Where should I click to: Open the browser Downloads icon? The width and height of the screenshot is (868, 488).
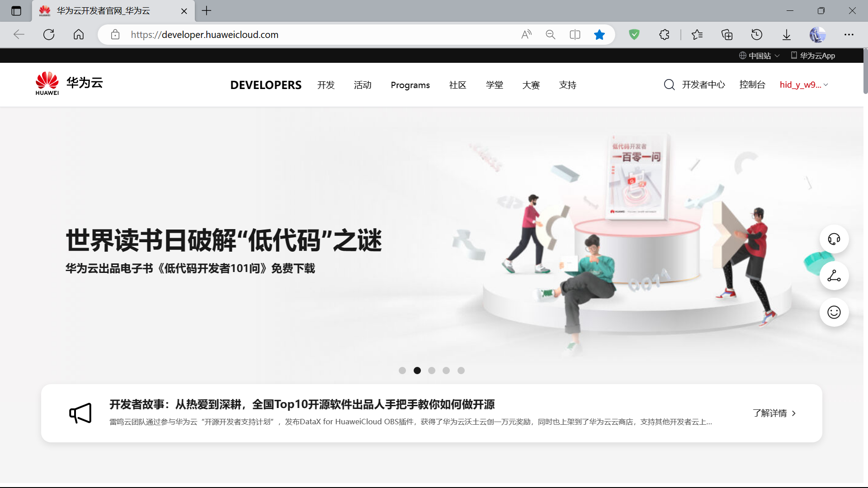point(787,35)
